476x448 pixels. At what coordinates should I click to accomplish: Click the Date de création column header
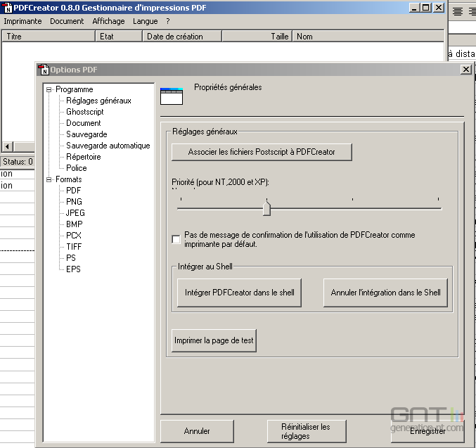tap(182, 37)
